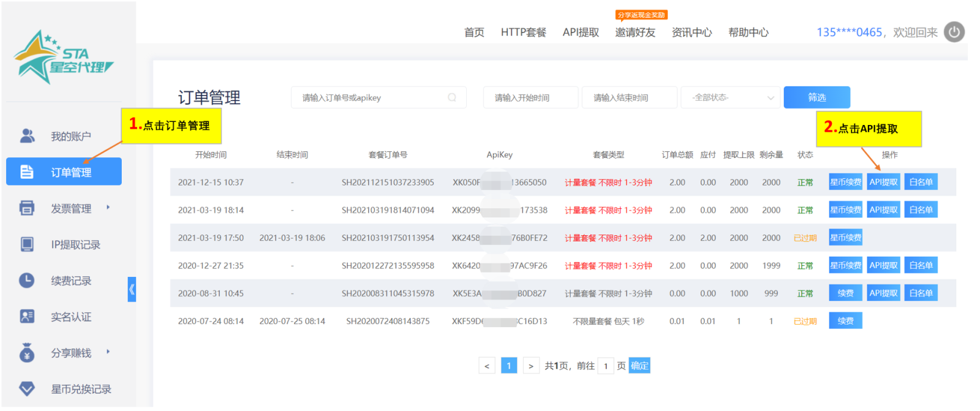
Task: Click the 请输入开始时间 start time field
Action: pyautogui.click(x=530, y=97)
